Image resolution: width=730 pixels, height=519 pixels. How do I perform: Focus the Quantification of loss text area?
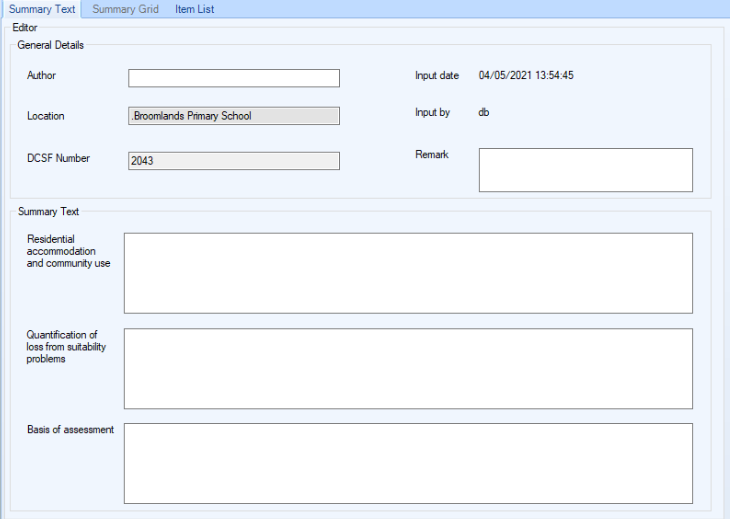(408, 368)
